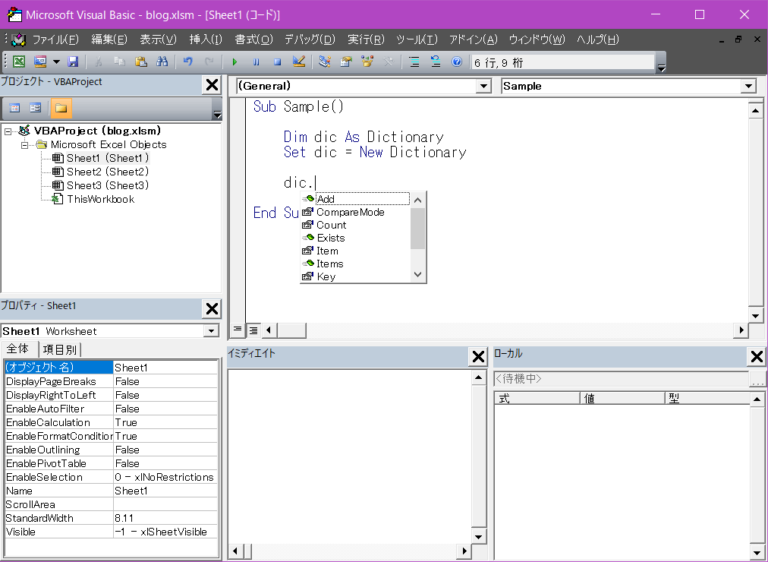Switch to Excel view via toolbar icon
The width and height of the screenshot is (768, 562).
tap(19, 62)
